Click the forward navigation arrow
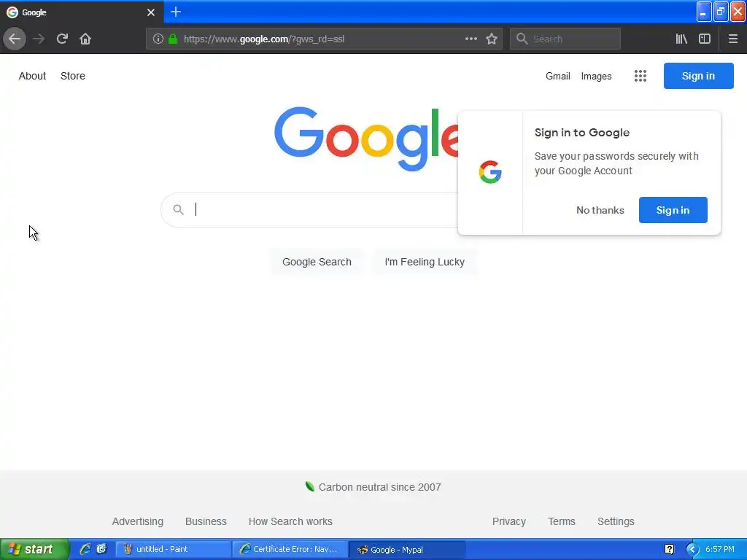 click(39, 39)
